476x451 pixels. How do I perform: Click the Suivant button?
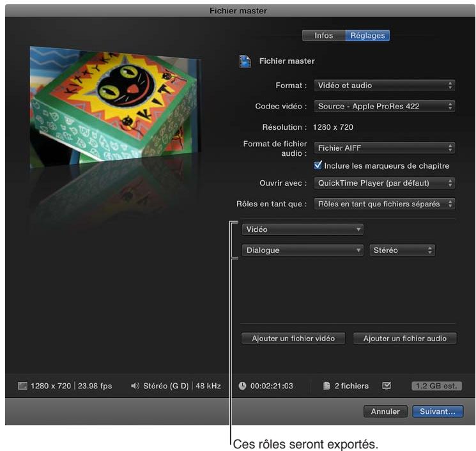pyautogui.click(x=438, y=411)
